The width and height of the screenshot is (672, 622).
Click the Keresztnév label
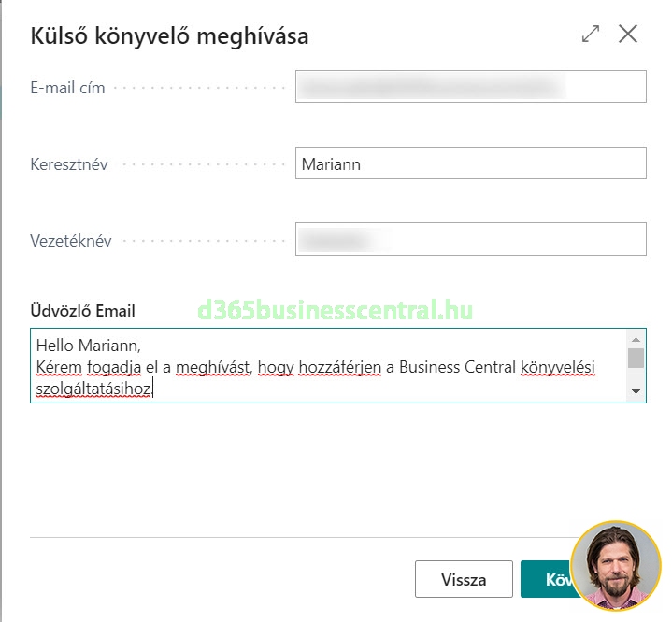[69, 164]
